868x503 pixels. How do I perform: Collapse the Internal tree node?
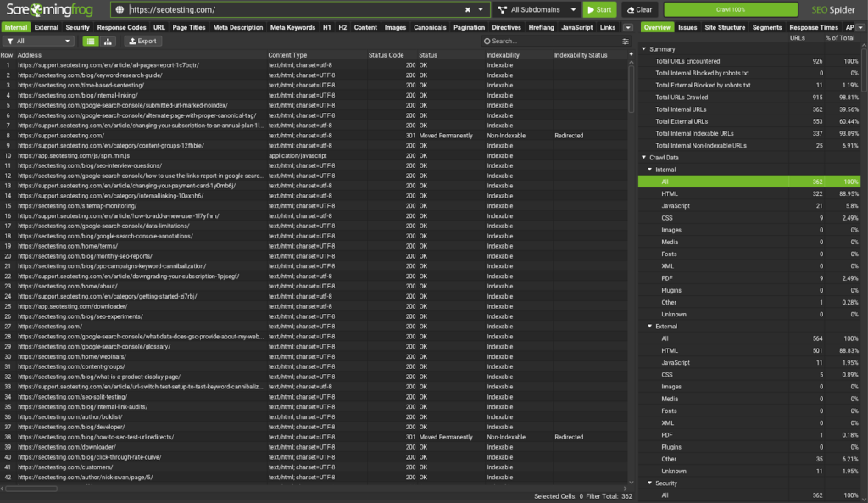coord(650,170)
